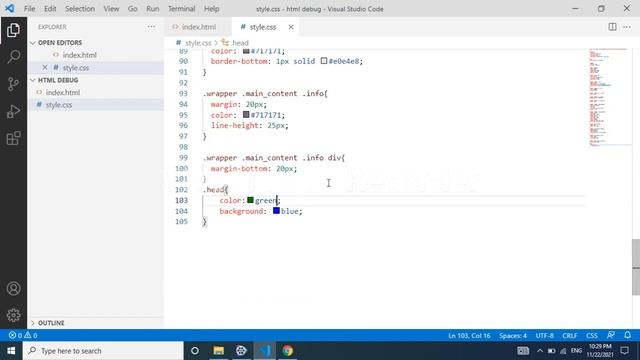Open the taskbar clock and date
This screenshot has height=360, width=640.
[x=600, y=351]
